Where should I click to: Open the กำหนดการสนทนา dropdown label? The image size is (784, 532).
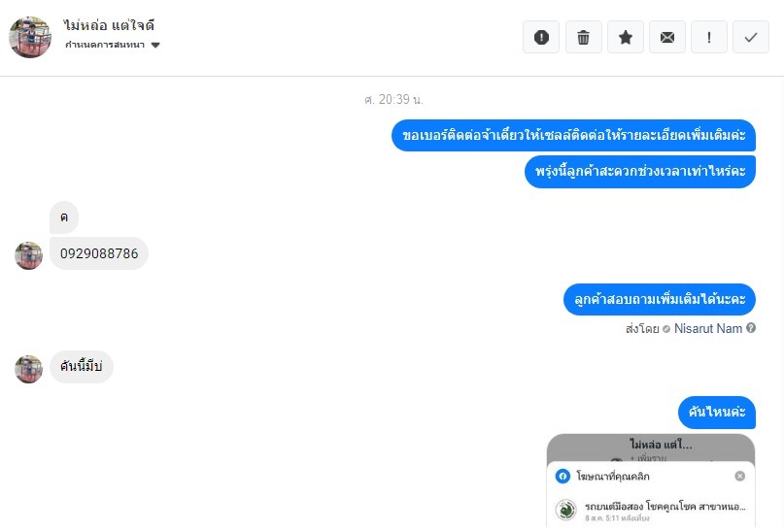coord(105,45)
